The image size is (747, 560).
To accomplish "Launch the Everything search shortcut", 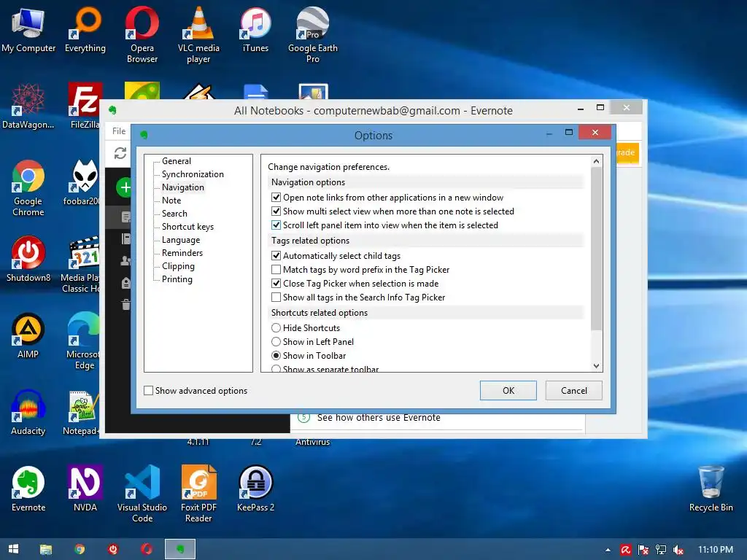I will click(85, 31).
